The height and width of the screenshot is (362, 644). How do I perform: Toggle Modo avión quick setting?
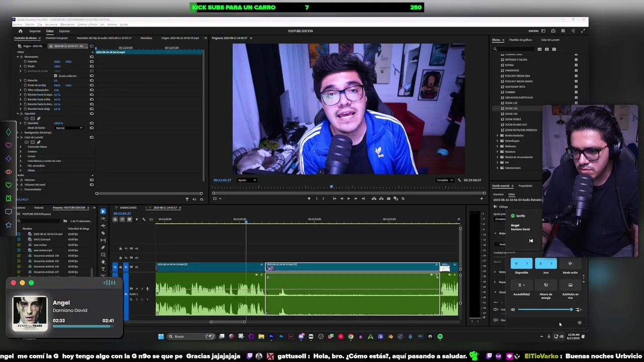click(x=570, y=263)
